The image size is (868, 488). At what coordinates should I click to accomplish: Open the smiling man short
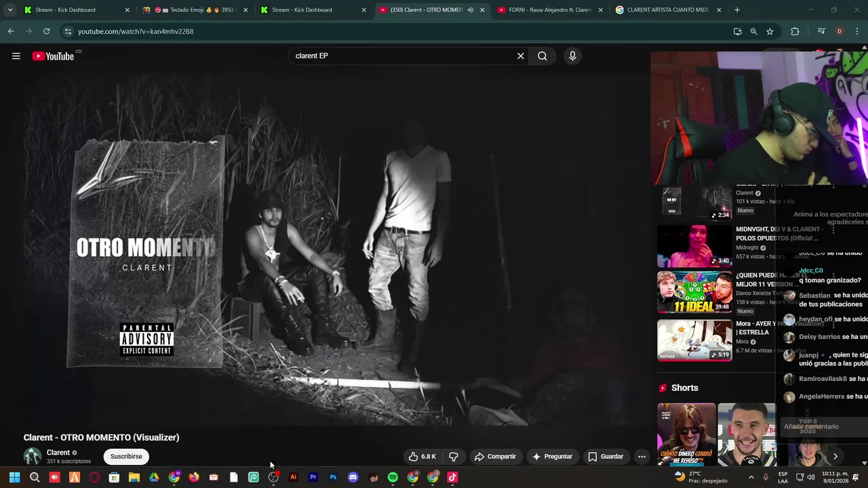coord(747,434)
